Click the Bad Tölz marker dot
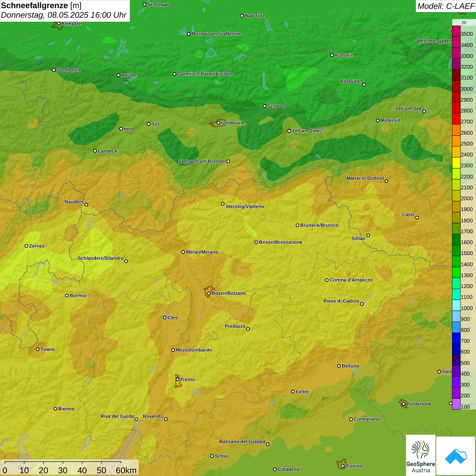 click(242, 16)
